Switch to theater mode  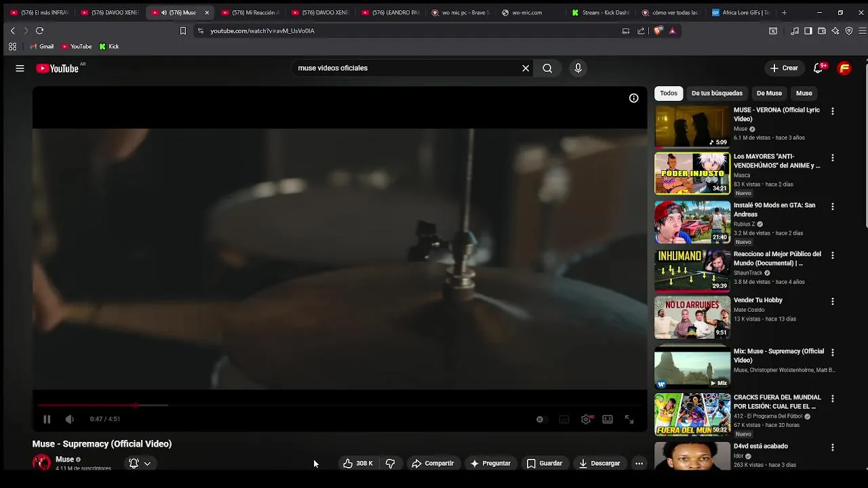pyautogui.click(x=608, y=420)
